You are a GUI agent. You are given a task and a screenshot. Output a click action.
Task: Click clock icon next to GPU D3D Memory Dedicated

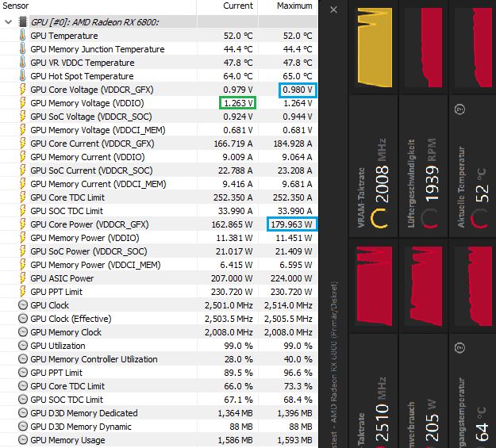(x=23, y=413)
